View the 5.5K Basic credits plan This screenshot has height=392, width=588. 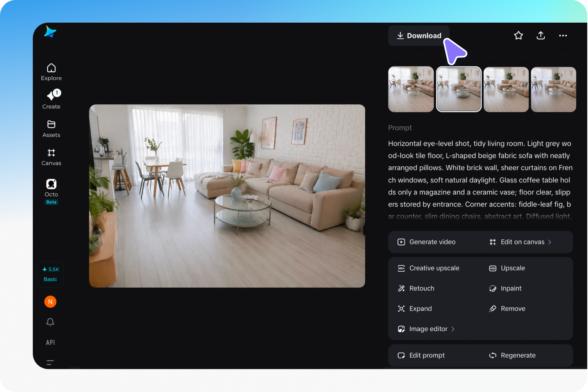pyautogui.click(x=50, y=274)
